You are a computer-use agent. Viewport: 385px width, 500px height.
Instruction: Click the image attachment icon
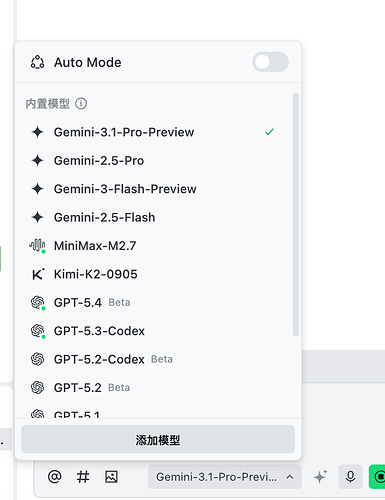point(111,477)
